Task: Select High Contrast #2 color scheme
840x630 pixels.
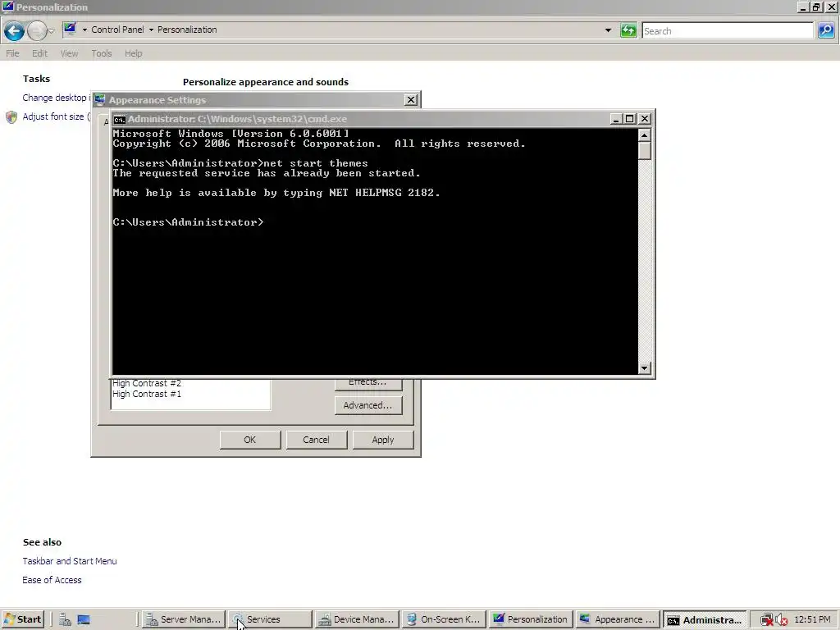Action: coord(147,384)
